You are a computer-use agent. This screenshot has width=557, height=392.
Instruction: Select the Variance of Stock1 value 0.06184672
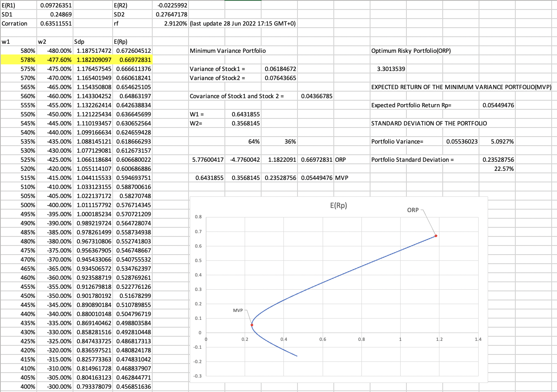[279, 69]
